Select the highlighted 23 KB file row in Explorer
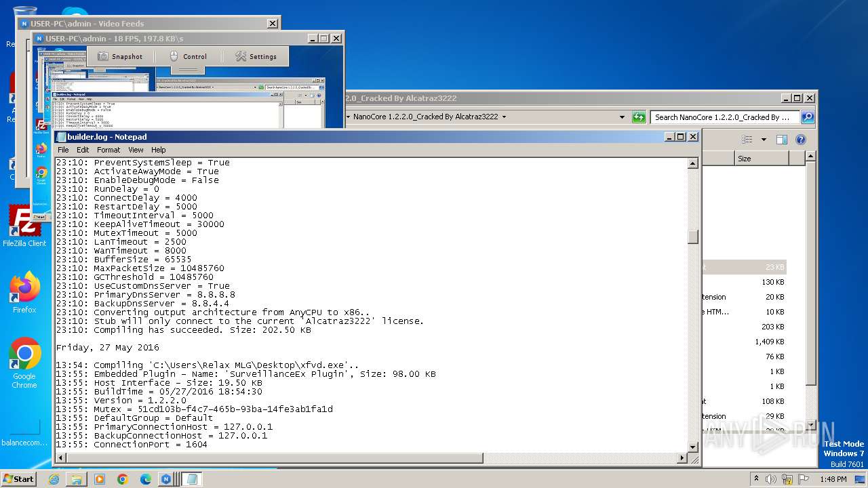 coord(744,267)
